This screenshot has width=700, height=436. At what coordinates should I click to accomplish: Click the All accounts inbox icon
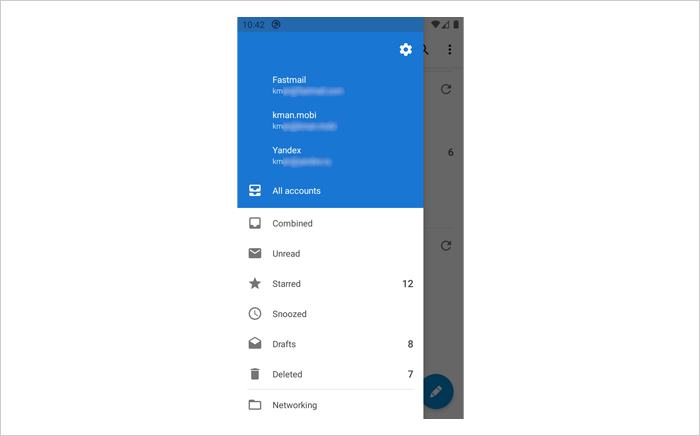255,191
